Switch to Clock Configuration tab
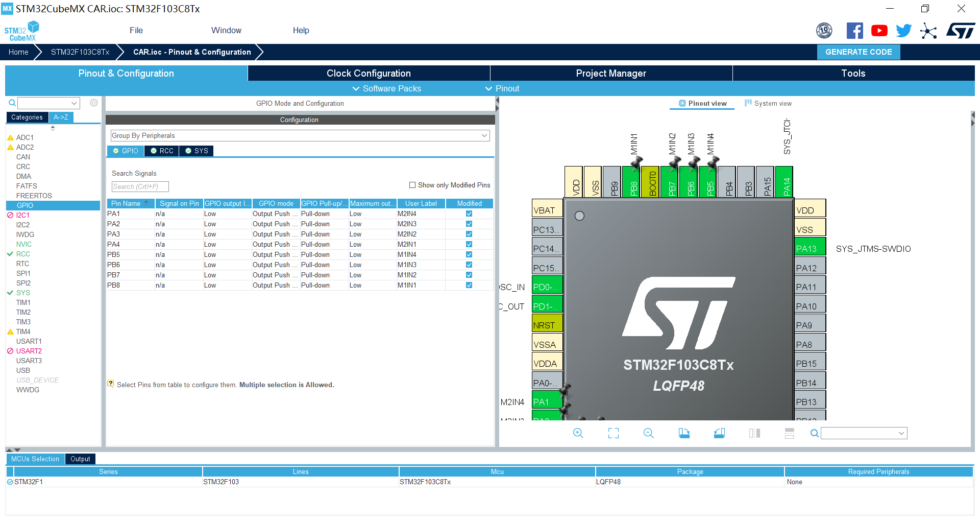 pyautogui.click(x=369, y=73)
